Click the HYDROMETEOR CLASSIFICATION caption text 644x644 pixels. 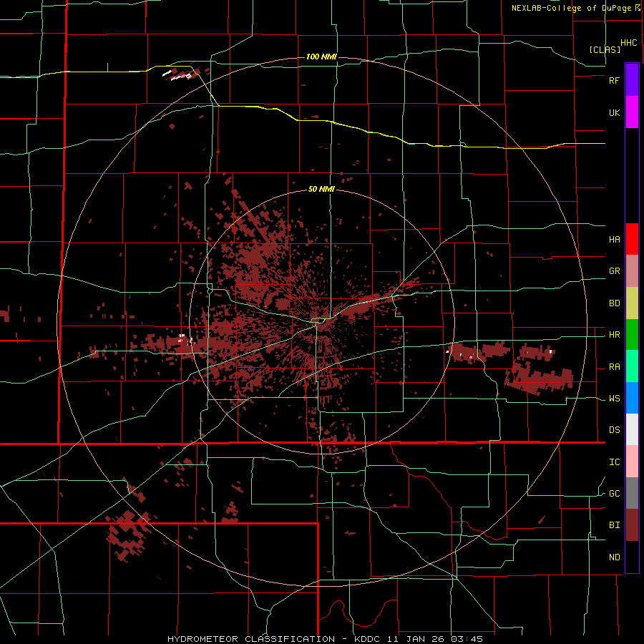click(251, 639)
